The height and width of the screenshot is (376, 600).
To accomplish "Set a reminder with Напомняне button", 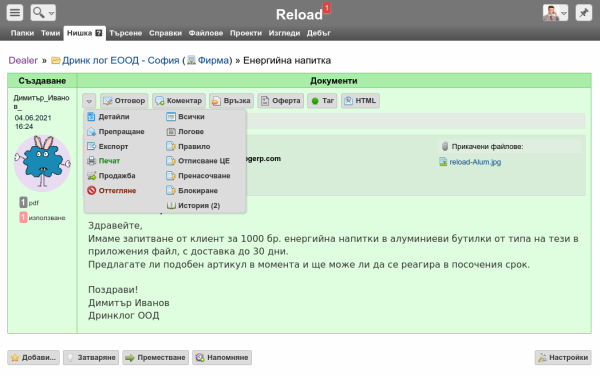I will [x=222, y=358].
